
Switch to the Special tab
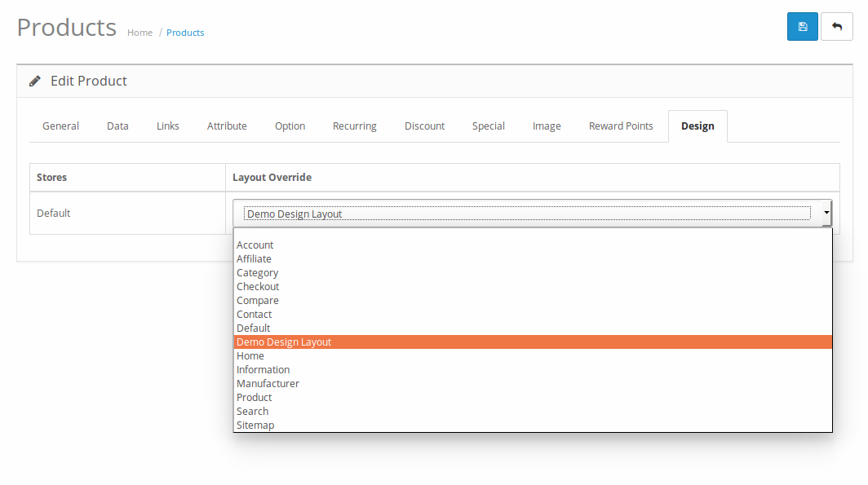pos(489,126)
